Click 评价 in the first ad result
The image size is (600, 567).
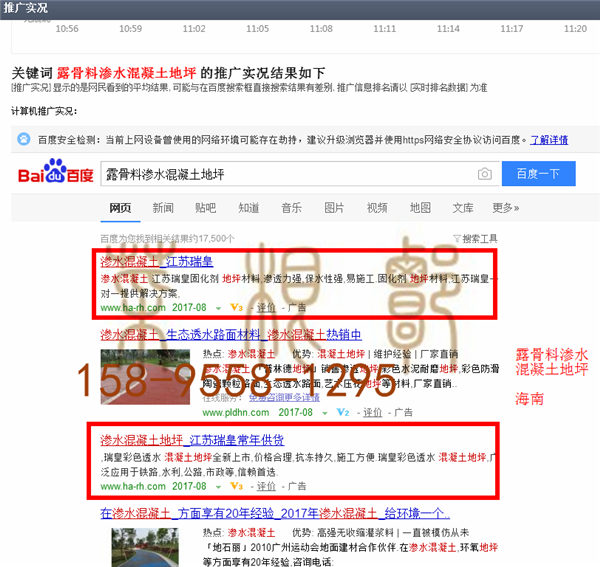click(266, 308)
